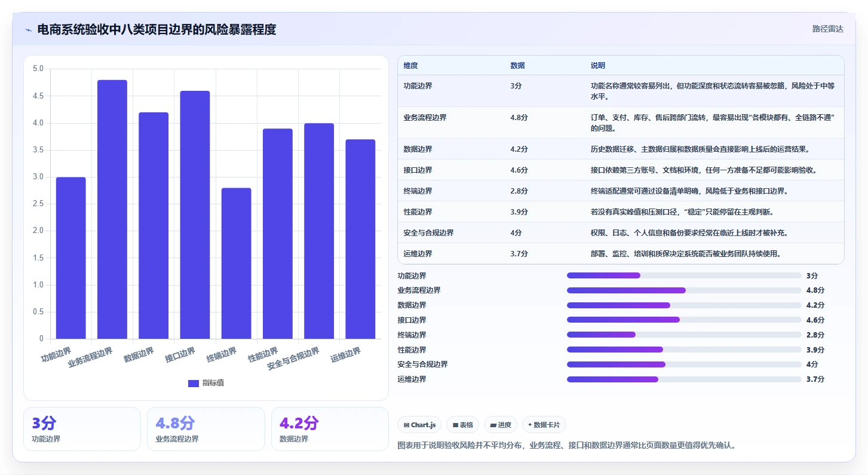Click the title icon beside 电商系统验收 heading

[28, 30]
